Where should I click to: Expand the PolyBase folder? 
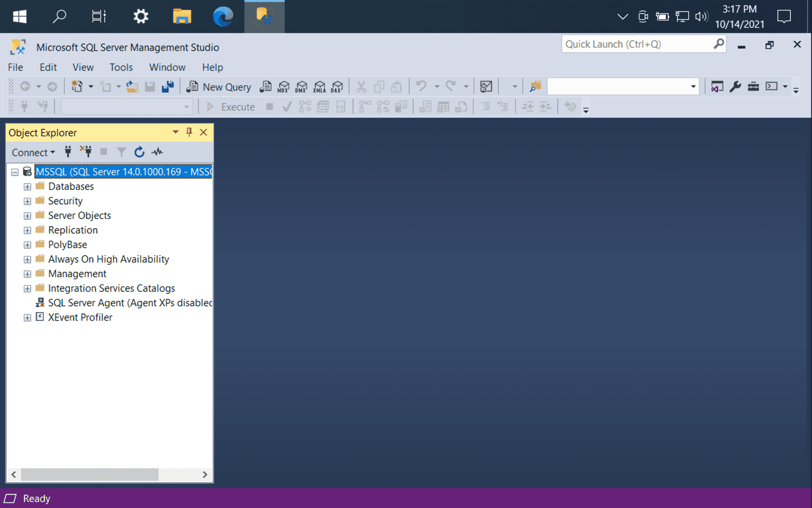pos(27,245)
